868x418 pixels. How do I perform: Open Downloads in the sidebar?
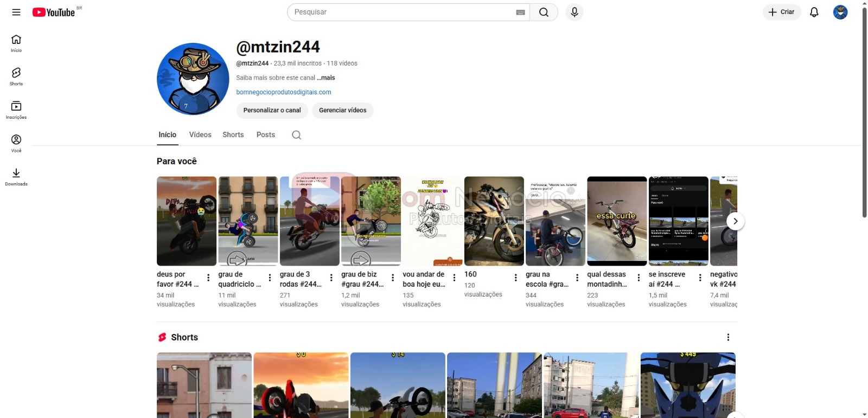[x=16, y=177]
